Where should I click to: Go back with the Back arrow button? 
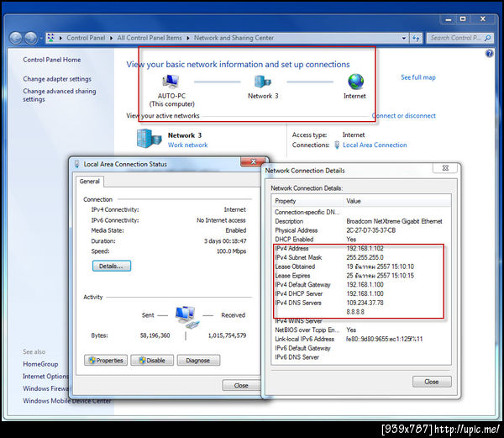click(x=15, y=39)
